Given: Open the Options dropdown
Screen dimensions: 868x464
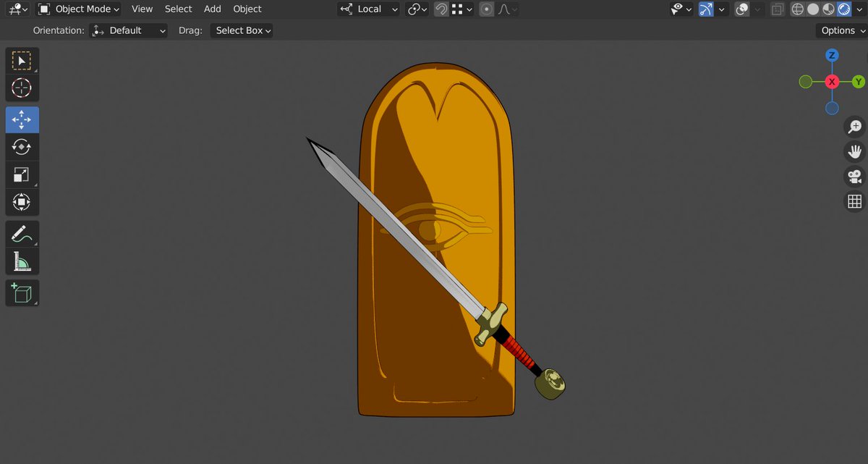Looking at the screenshot, I should (842, 30).
